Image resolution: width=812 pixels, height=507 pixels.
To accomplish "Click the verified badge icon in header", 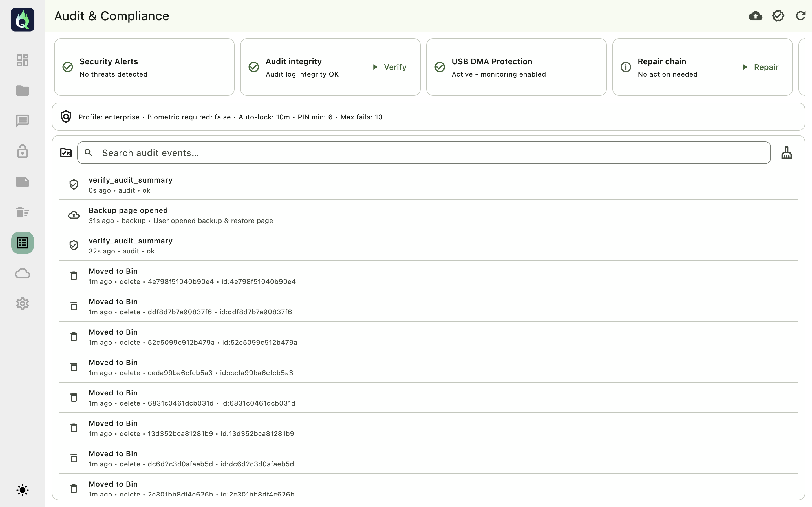I will [778, 16].
